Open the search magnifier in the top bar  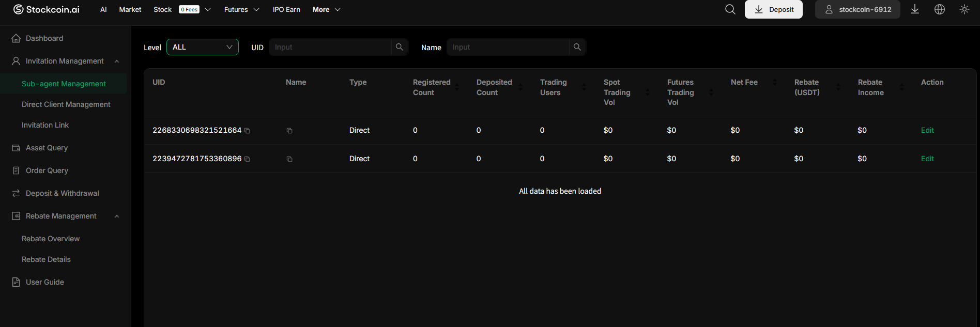tap(730, 9)
